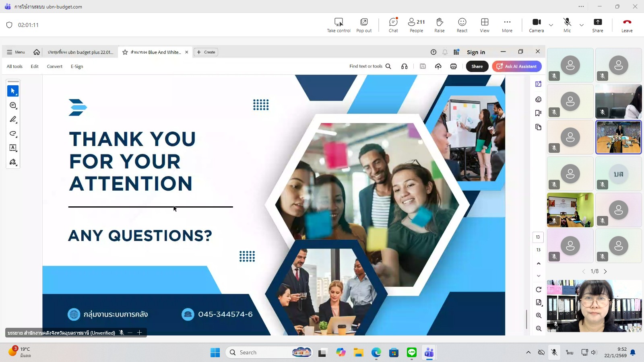This screenshot has height=362, width=644.
Task: Open the View layout options
Action: click(485, 25)
